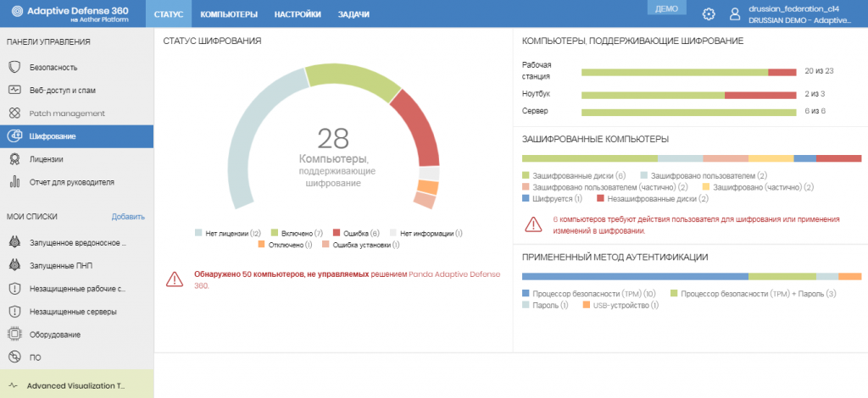Open the НАСТРОЙКИ tab
Image resolution: width=868 pixels, height=398 pixels.
click(x=298, y=14)
